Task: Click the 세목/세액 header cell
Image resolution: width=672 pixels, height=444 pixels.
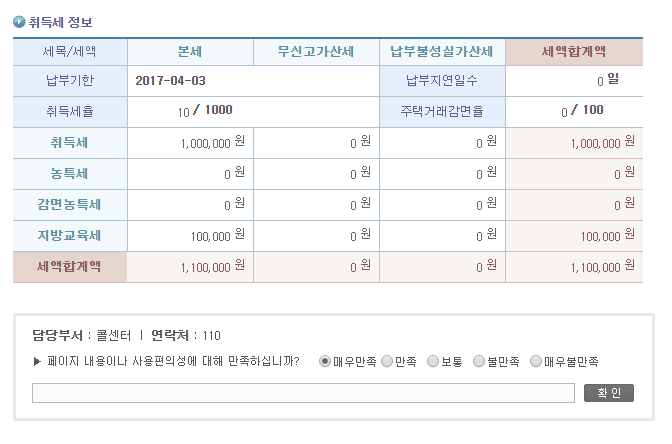Action: coord(70,52)
